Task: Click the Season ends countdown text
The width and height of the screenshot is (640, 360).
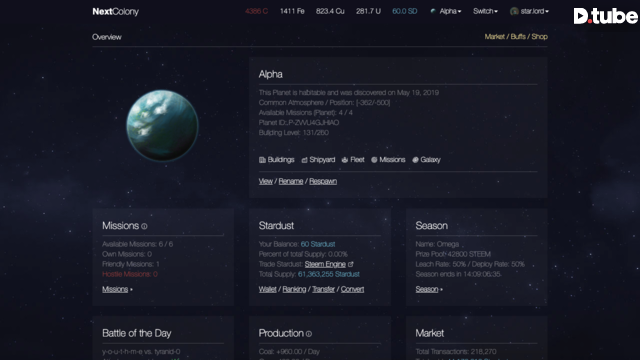Action: [458, 274]
